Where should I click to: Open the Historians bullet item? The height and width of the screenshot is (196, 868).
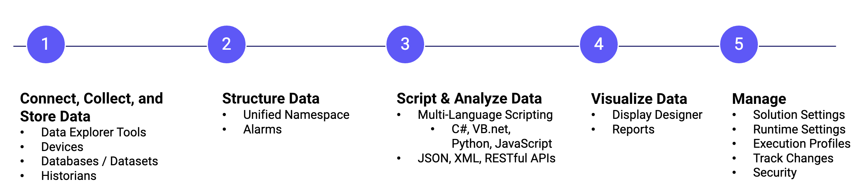point(69,176)
